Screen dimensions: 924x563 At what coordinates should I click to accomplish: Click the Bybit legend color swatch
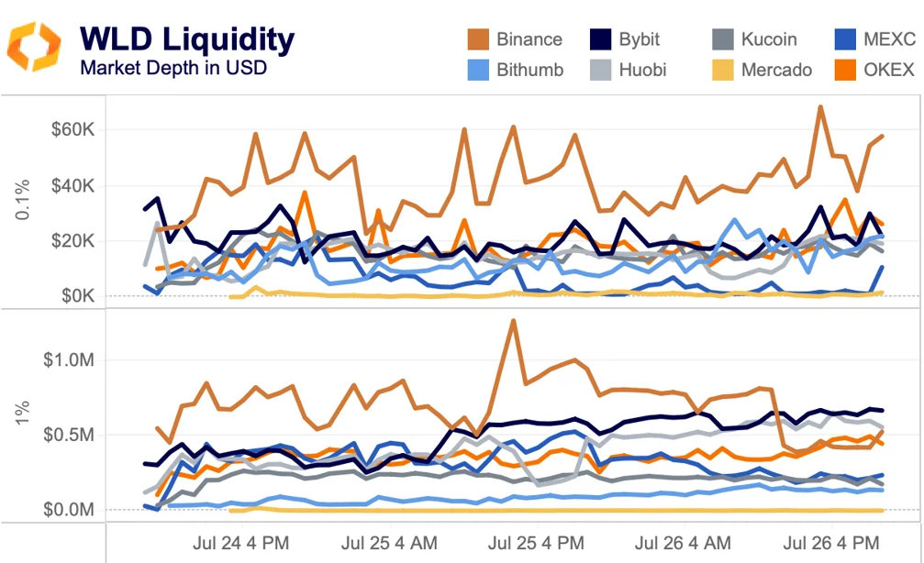[x=599, y=39]
